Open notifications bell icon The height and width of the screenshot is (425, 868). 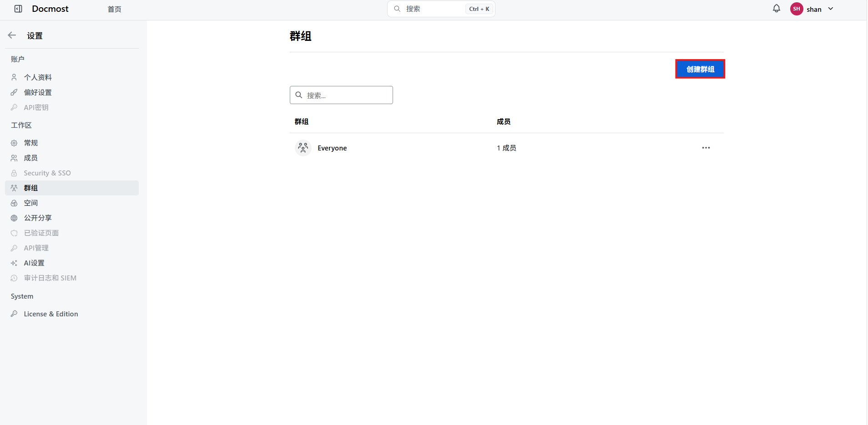coord(777,9)
